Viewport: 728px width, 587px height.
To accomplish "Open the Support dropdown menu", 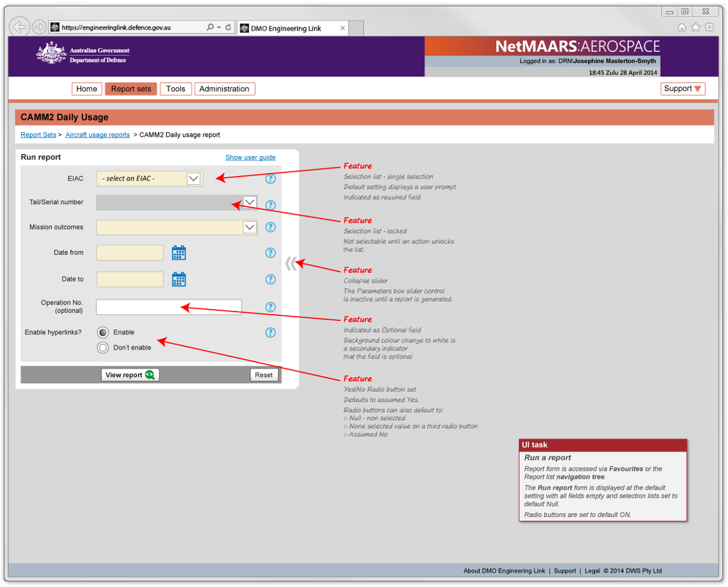I will pos(682,89).
